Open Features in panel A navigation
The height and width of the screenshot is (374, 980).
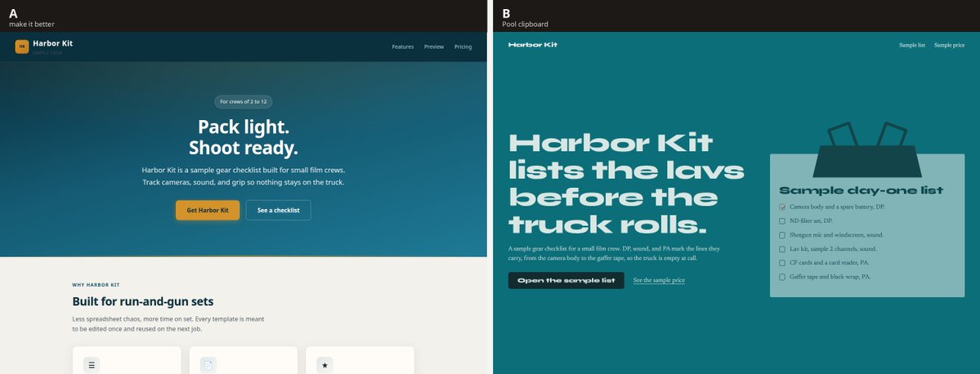click(402, 47)
